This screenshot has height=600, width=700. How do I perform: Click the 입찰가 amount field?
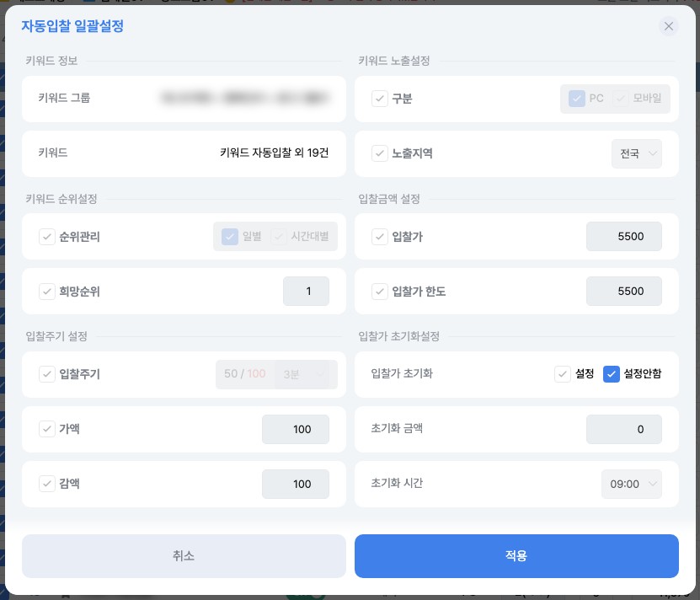tap(623, 237)
